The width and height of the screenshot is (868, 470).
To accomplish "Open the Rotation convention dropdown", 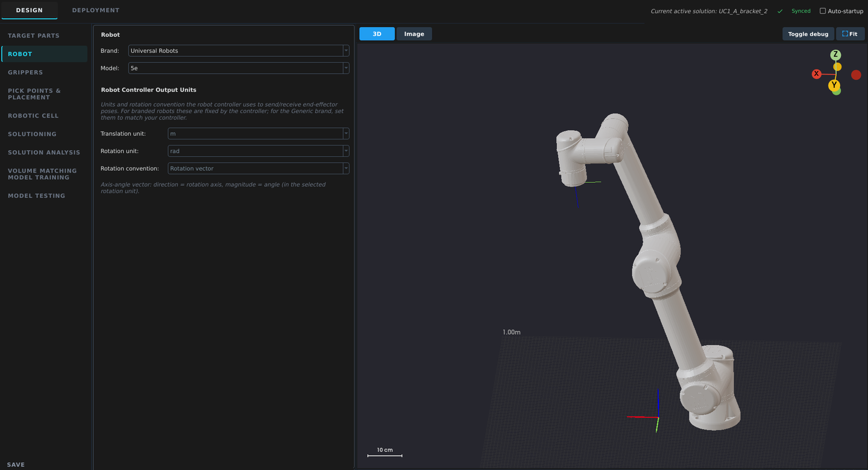I will (259, 168).
